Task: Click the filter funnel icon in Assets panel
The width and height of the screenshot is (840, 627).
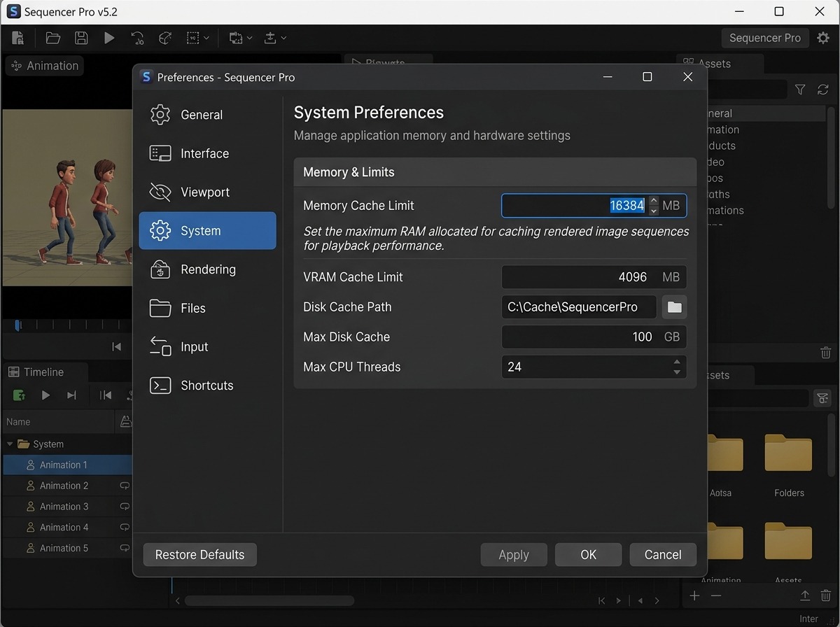Action: 800,90
